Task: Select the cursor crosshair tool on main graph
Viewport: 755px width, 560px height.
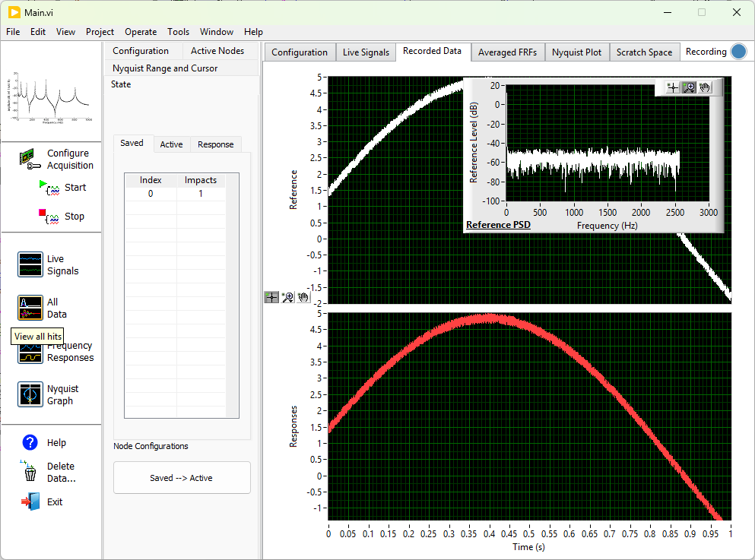Action: [x=271, y=297]
